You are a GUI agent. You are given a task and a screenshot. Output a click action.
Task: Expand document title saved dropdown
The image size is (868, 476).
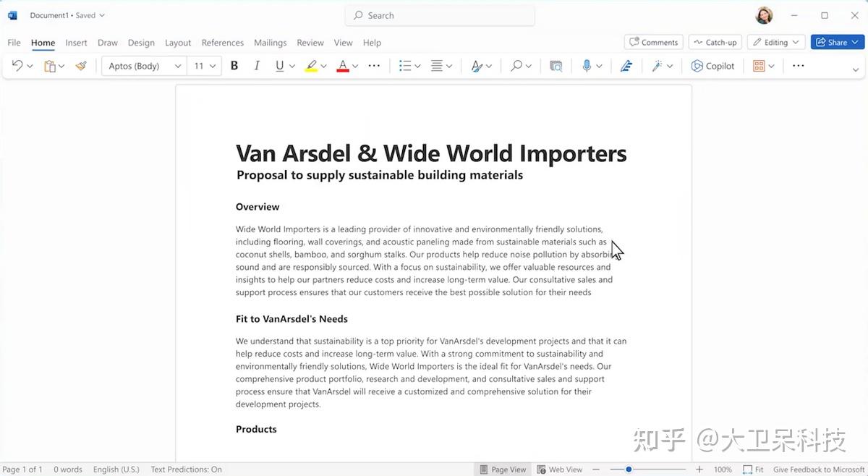(101, 15)
